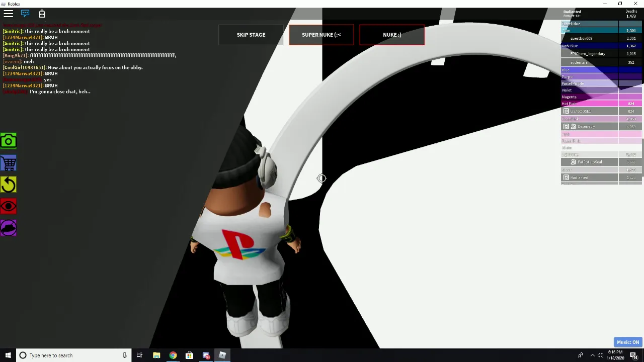
Task: Open File Explorer from the taskbar
Action: [156, 355]
